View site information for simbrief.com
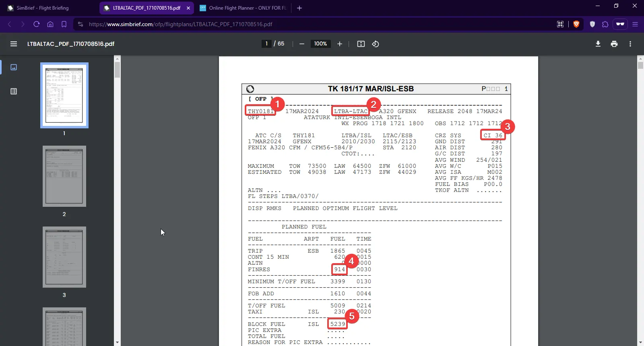The height and width of the screenshot is (346, 644). tap(80, 24)
